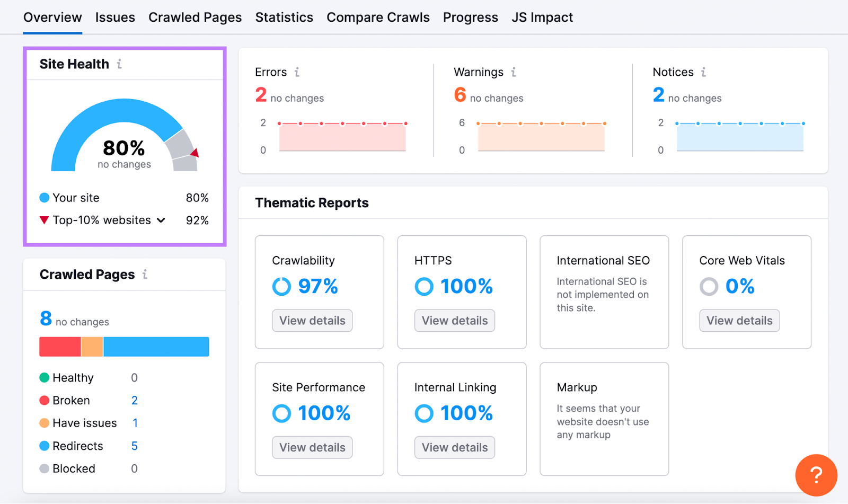This screenshot has height=504, width=848.
Task: Click the Crawlability 97% score
Action: (318, 287)
